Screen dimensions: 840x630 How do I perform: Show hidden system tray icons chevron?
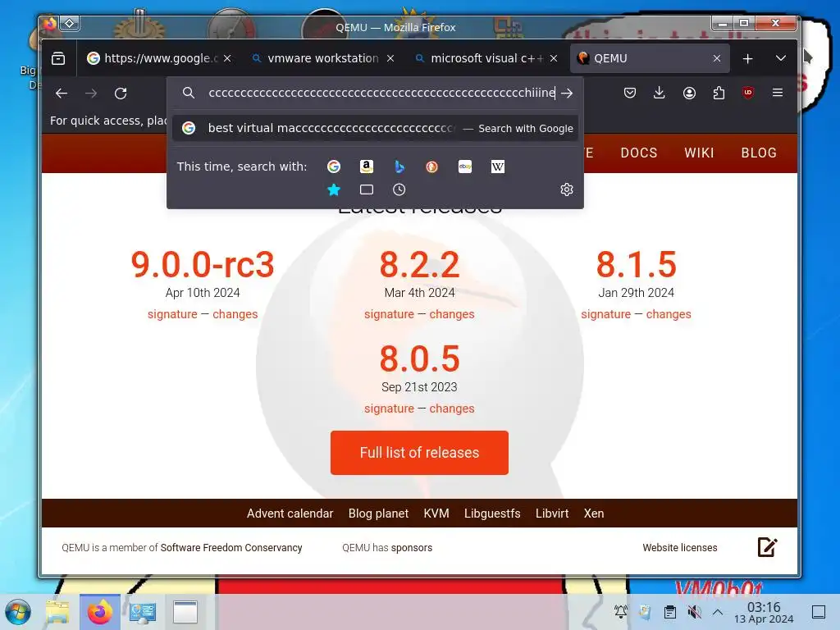tap(718, 612)
